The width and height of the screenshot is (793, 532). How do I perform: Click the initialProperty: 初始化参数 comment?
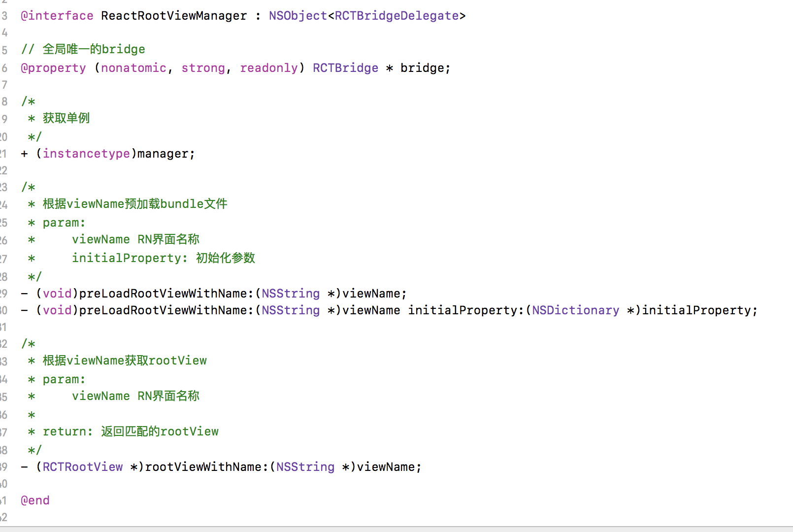[x=164, y=258]
